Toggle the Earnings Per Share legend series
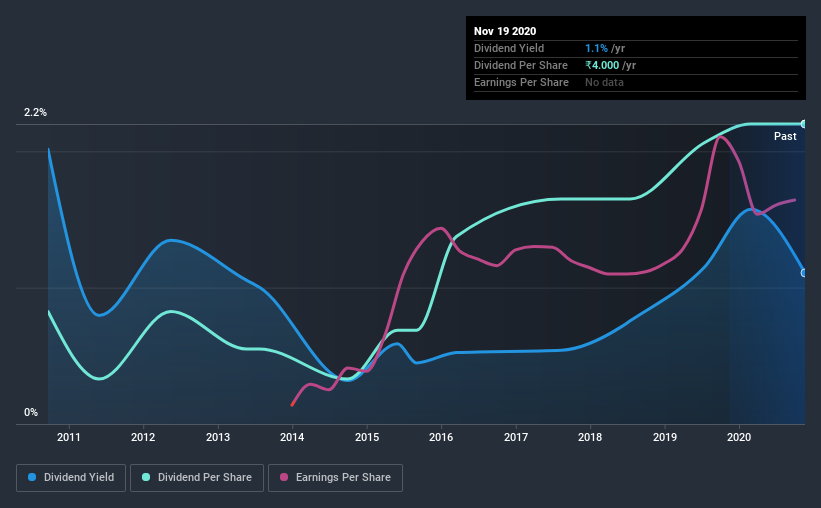Image resolution: width=821 pixels, height=508 pixels. pyautogui.click(x=335, y=478)
